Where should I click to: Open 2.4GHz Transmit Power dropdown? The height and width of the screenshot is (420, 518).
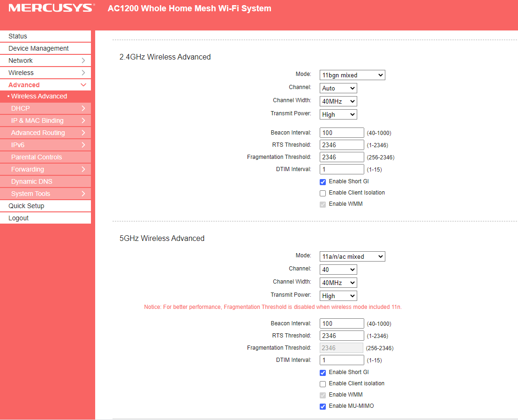(338, 114)
